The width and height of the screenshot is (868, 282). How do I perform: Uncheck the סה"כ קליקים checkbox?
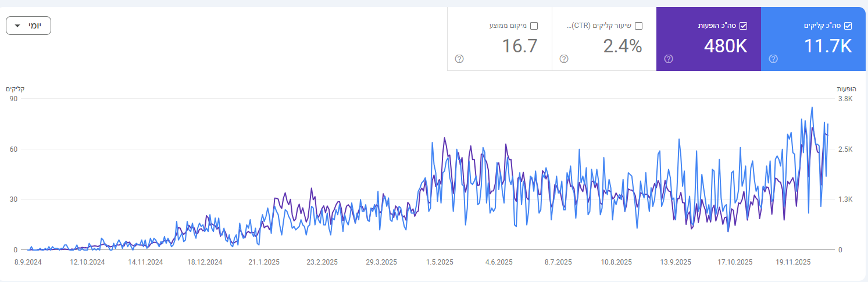[848, 26]
